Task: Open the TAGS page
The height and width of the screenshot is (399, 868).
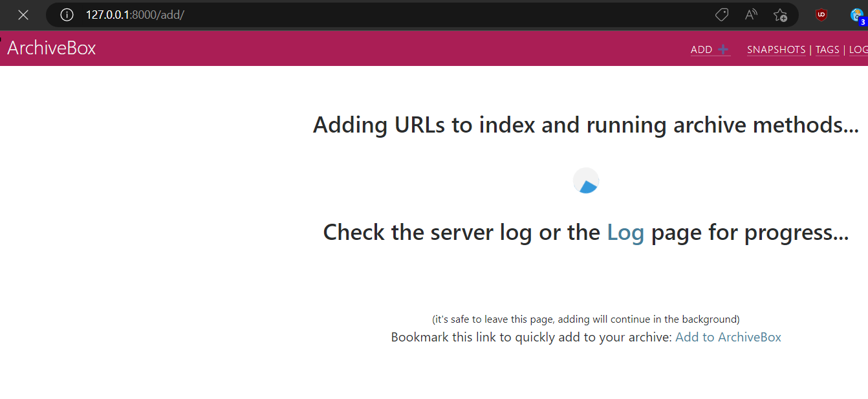Action: click(827, 50)
